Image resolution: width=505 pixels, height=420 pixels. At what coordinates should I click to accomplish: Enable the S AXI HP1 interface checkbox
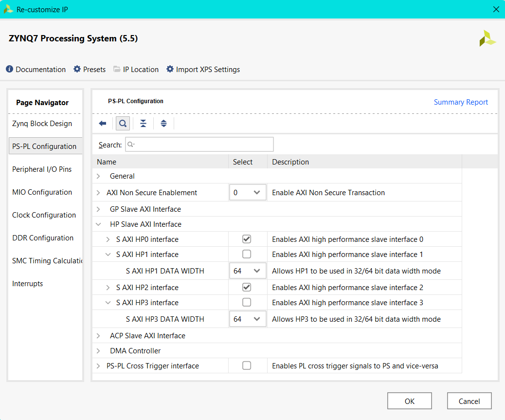coord(247,254)
